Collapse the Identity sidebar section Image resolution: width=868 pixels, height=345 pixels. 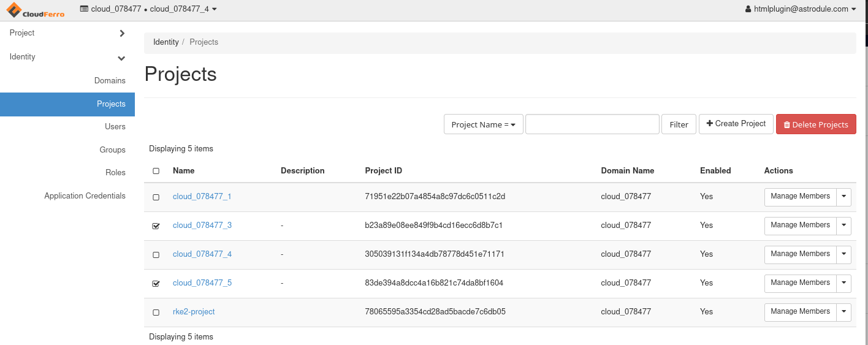point(67,57)
